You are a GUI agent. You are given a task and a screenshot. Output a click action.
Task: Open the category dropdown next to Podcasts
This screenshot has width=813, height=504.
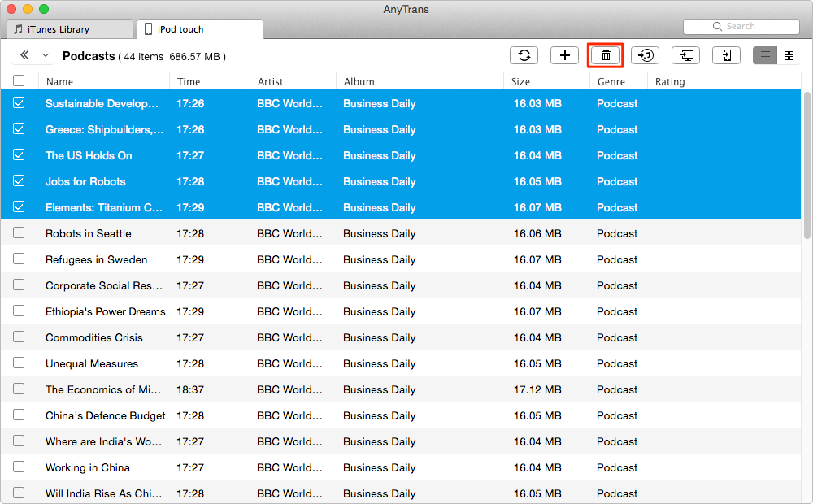click(46, 55)
